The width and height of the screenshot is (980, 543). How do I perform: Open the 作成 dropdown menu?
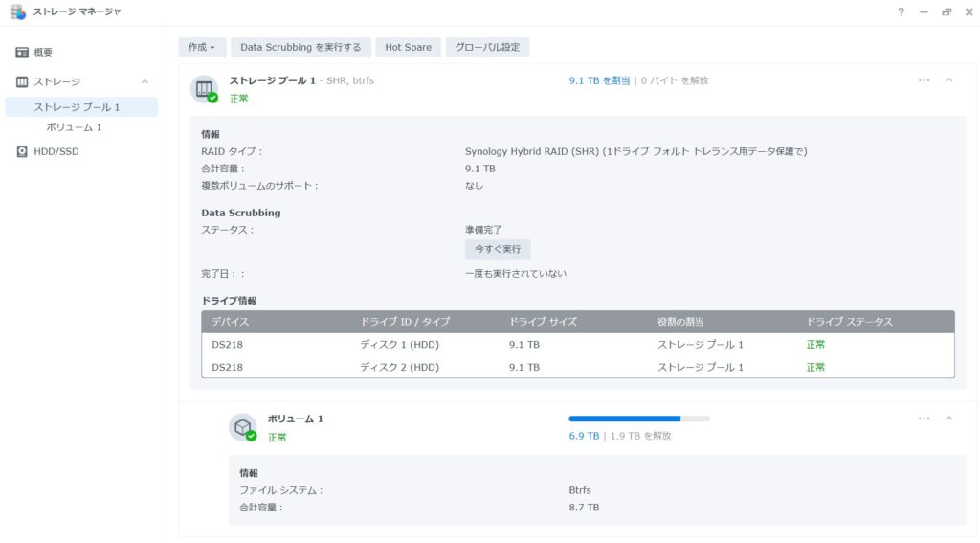(x=202, y=47)
